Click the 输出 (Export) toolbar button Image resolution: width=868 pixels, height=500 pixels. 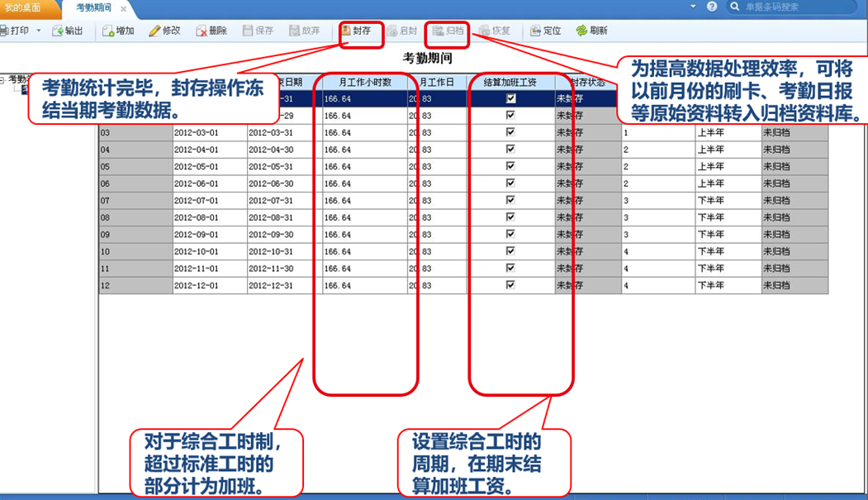pos(67,31)
